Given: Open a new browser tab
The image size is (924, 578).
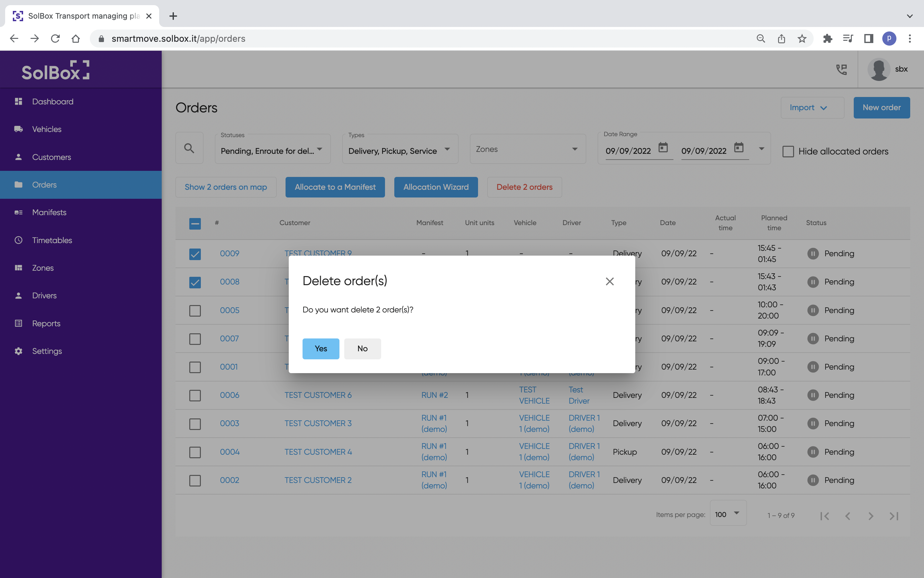Looking at the screenshot, I should (x=173, y=16).
